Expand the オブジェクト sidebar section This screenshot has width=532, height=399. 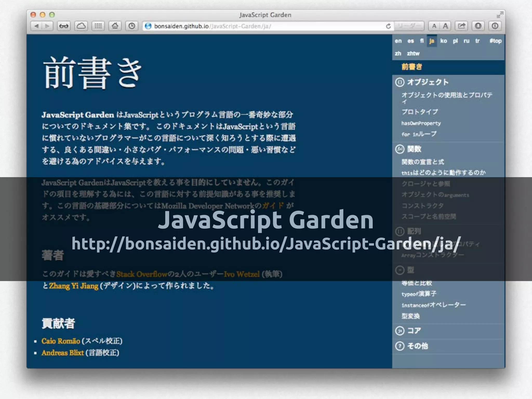pos(428,82)
